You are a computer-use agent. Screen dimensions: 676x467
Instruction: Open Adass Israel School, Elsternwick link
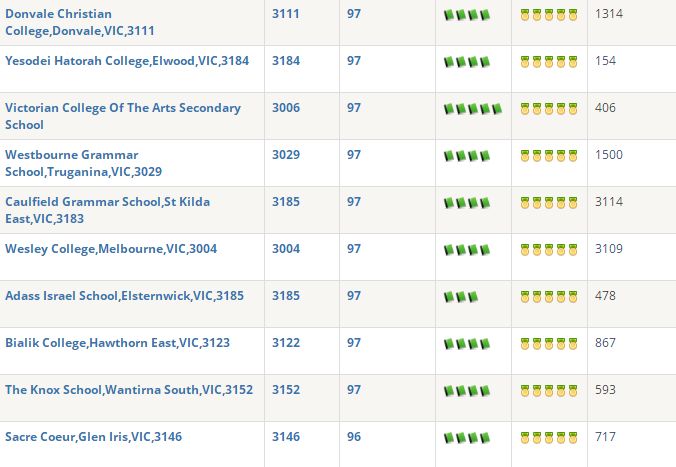(x=125, y=296)
